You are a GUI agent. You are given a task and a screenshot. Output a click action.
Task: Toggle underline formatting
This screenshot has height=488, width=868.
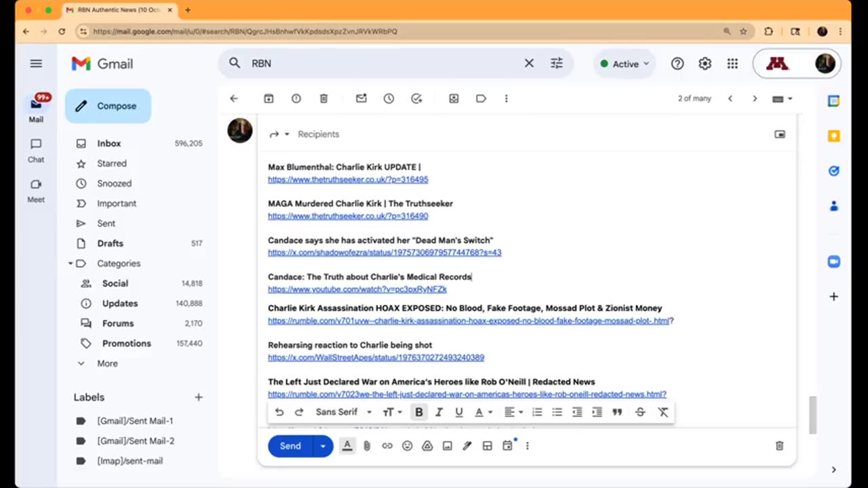point(459,412)
